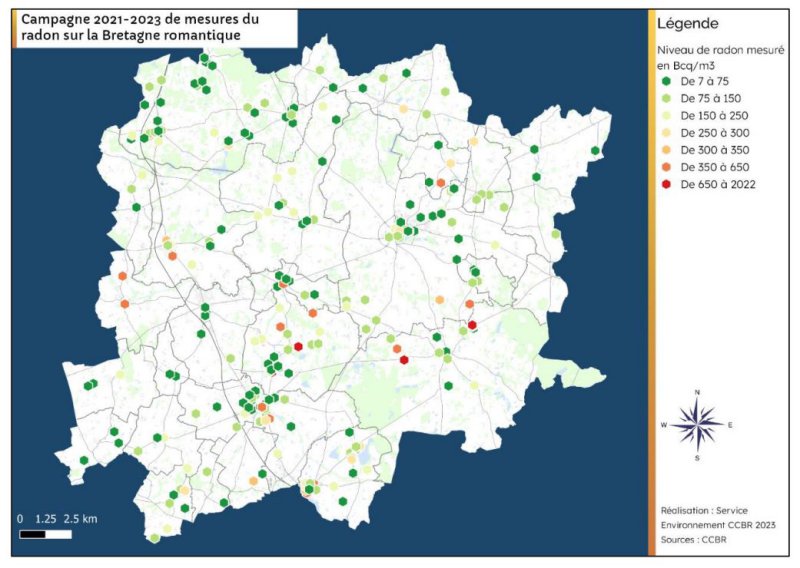
Task: Click the light green 'De 75 à 150' legend hexagon
Action: point(665,99)
